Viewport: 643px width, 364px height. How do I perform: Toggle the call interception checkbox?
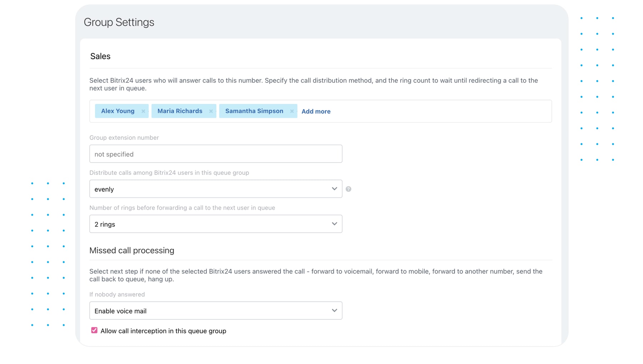click(94, 330)
